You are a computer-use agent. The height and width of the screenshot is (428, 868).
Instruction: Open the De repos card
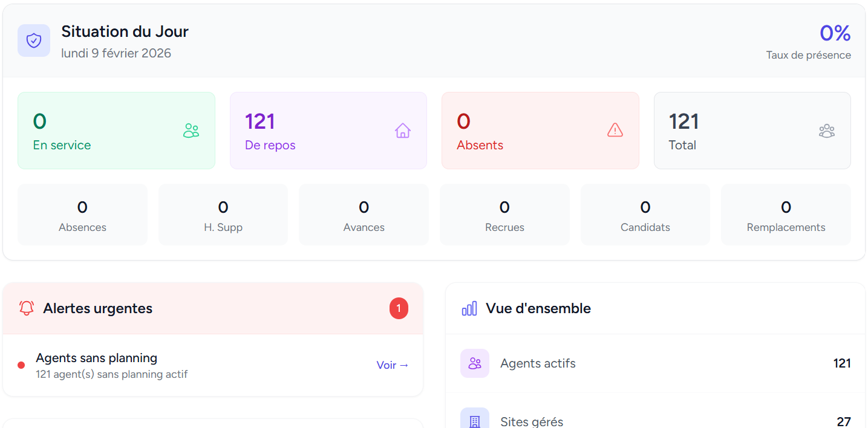(328, 131)
